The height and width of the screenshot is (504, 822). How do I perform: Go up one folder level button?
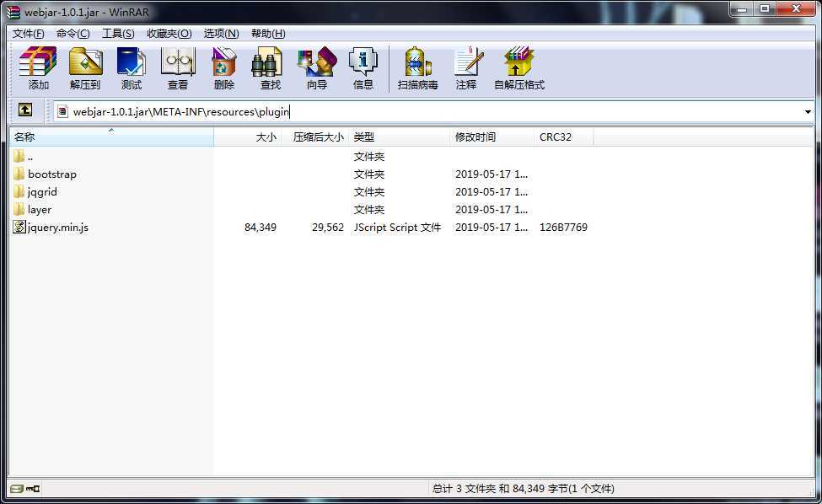25,110
